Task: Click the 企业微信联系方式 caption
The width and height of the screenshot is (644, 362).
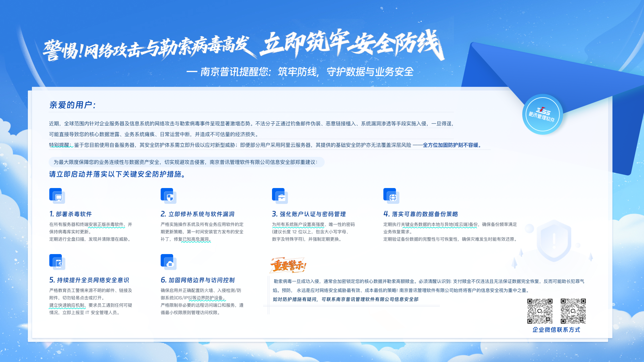Action: [x=556, y=330]
